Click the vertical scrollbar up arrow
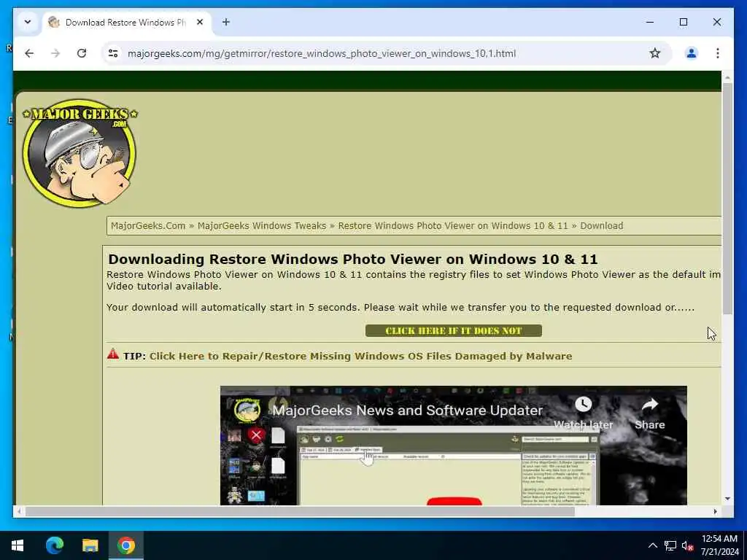Viewport: 747px width, 560px height. click(727, 77)
